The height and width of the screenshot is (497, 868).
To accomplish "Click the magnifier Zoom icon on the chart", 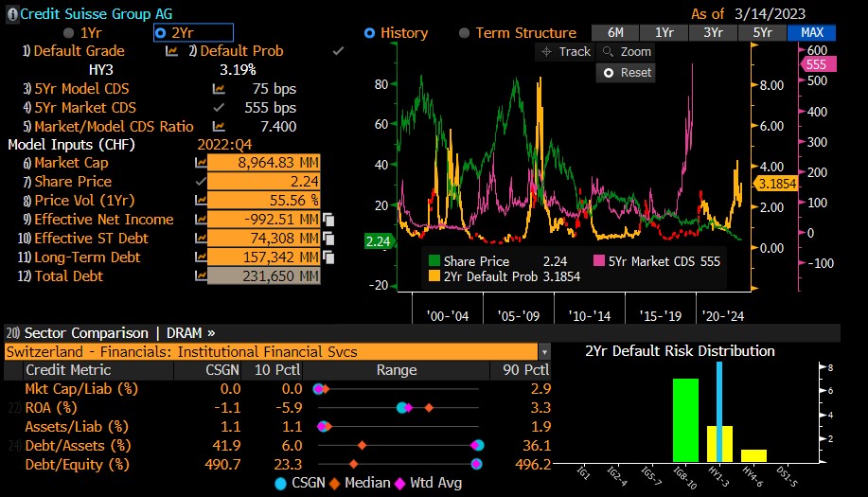I will click(x=608, y=52).
